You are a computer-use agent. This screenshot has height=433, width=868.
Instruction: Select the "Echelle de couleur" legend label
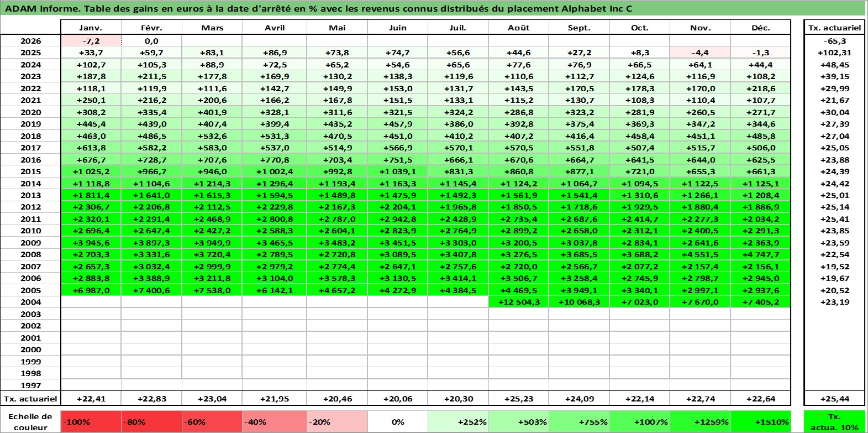[30, 421]
